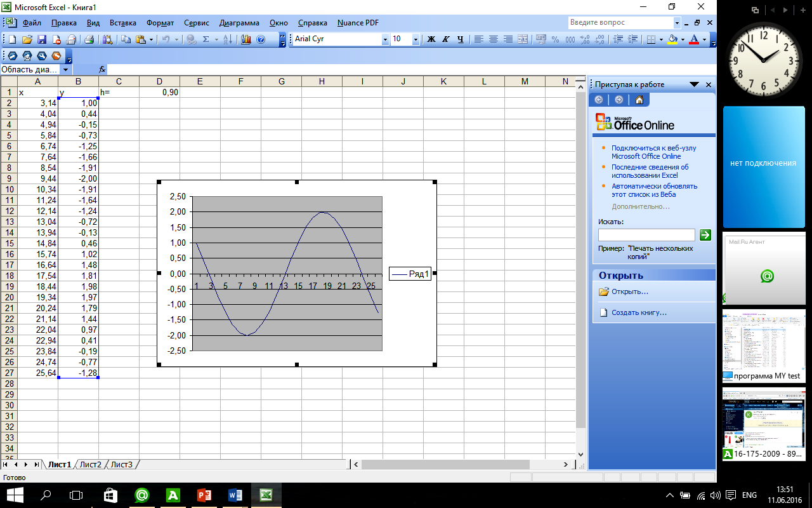Align text right in toolbar
This screenshot has height=508, width=812.
[507, 39]
